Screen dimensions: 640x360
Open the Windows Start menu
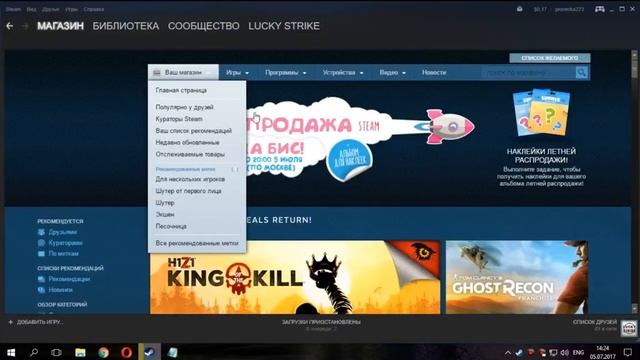tap(11, 352)
